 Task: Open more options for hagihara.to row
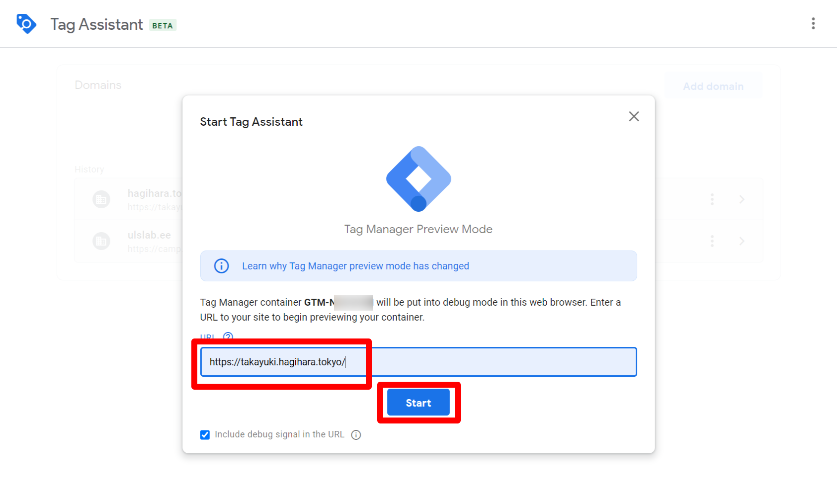click(712, 199)
